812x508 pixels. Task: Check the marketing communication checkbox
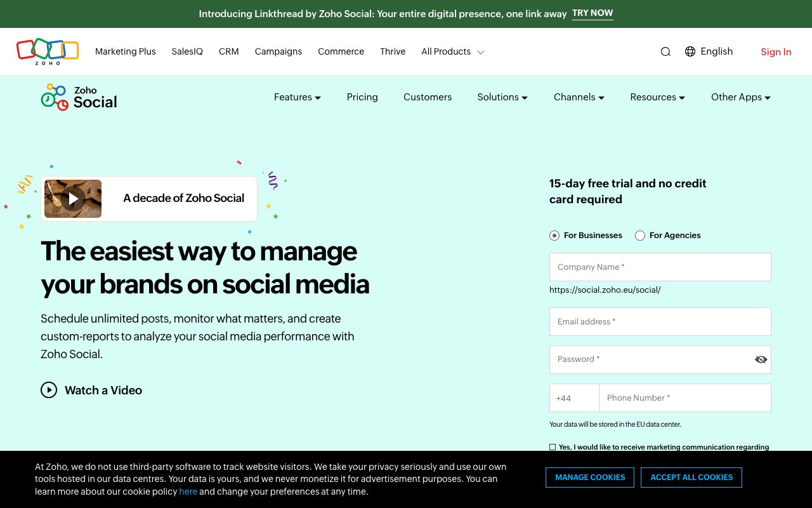click(x=553, y=447)
